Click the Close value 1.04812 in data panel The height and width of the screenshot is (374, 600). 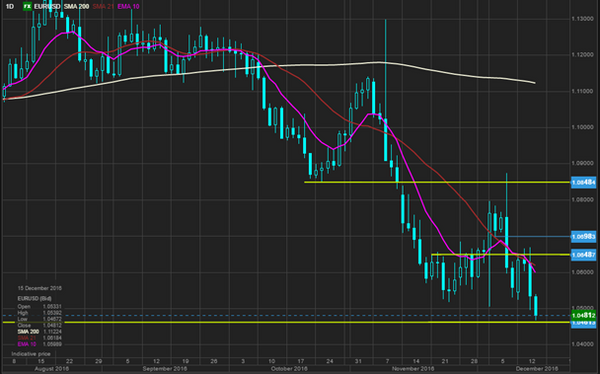[52, 325]
